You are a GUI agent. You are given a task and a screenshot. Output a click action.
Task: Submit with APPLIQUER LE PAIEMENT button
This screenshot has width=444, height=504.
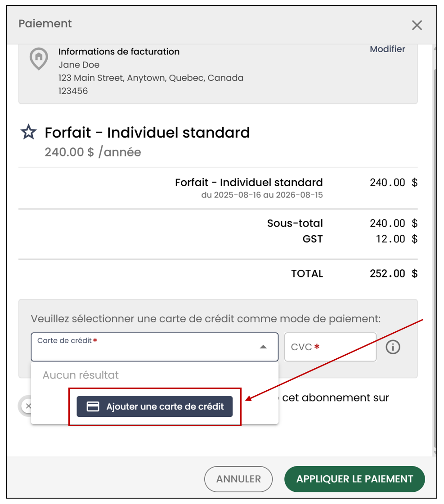coord(354,479)
